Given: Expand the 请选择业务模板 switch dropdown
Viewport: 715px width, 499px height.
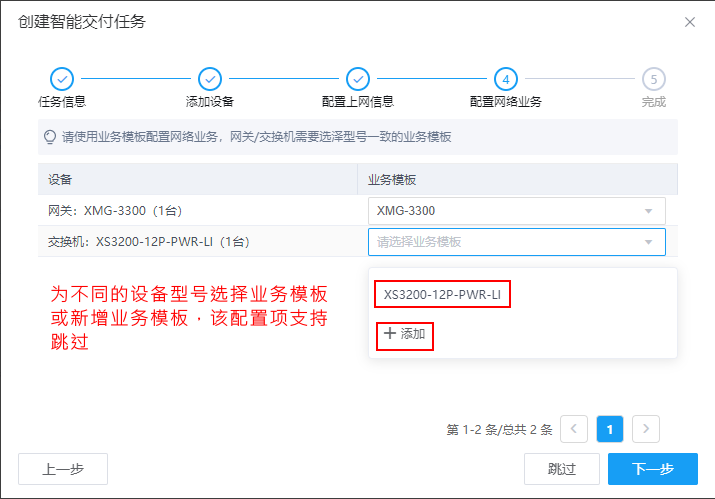Looking at the screenshot, I should (x=516, y=242).
